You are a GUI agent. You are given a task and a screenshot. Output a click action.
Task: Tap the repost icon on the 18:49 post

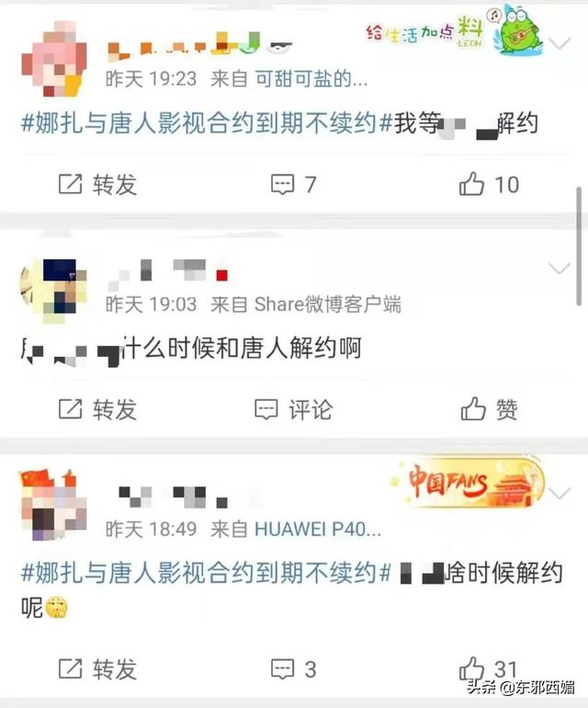pos(71,668)
